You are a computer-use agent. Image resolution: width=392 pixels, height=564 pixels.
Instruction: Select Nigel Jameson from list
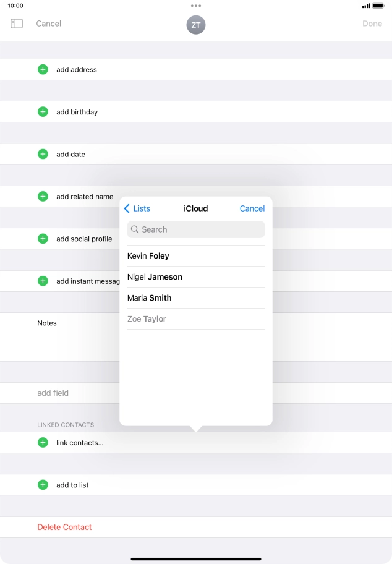pyautogui.click(x=195, y=277)
